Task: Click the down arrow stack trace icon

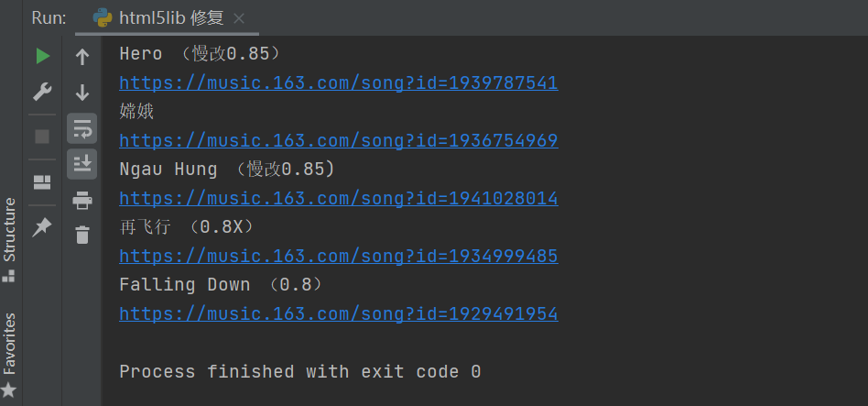Action: coord(81,92)
